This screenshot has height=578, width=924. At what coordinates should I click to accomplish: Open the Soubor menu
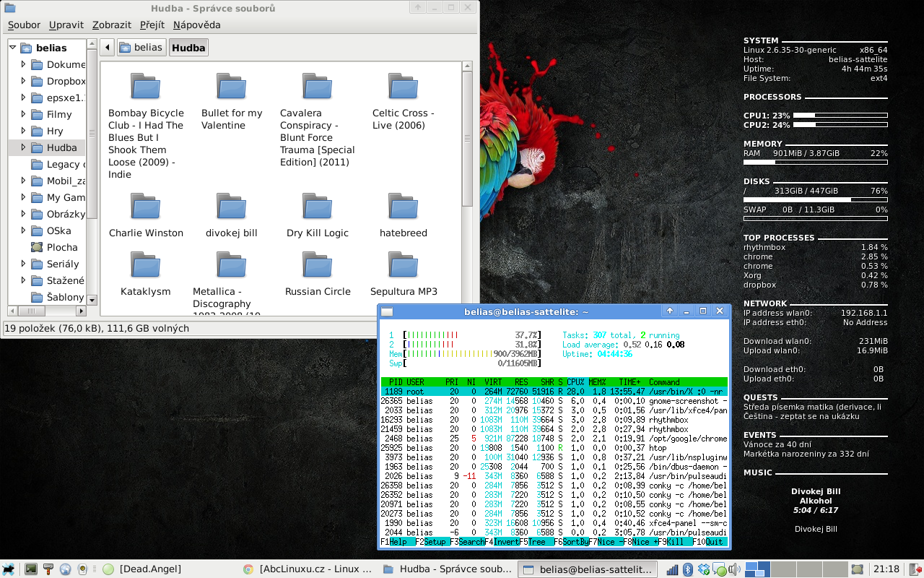pos(24,25)
